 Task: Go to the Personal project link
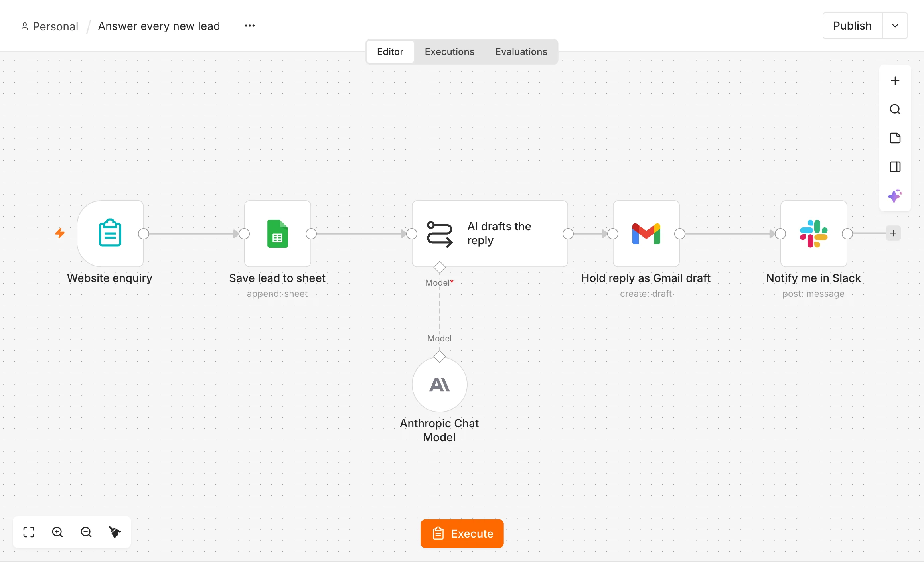49,26
